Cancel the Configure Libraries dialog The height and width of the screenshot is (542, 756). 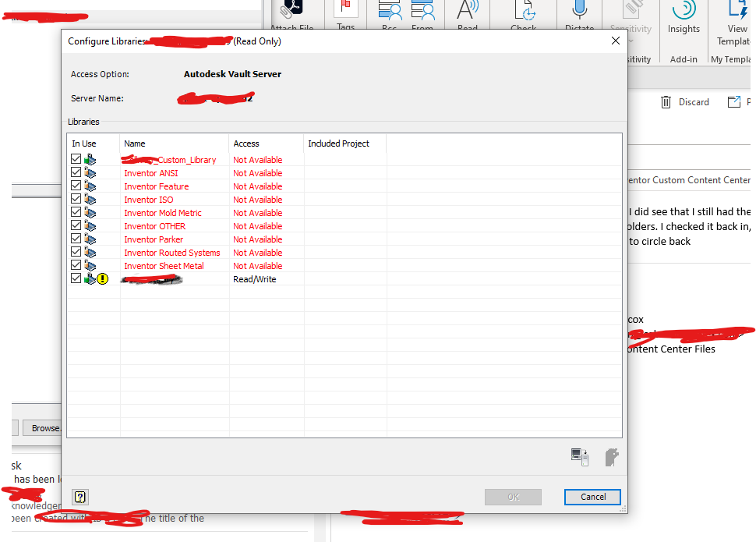tap(592, 497)
